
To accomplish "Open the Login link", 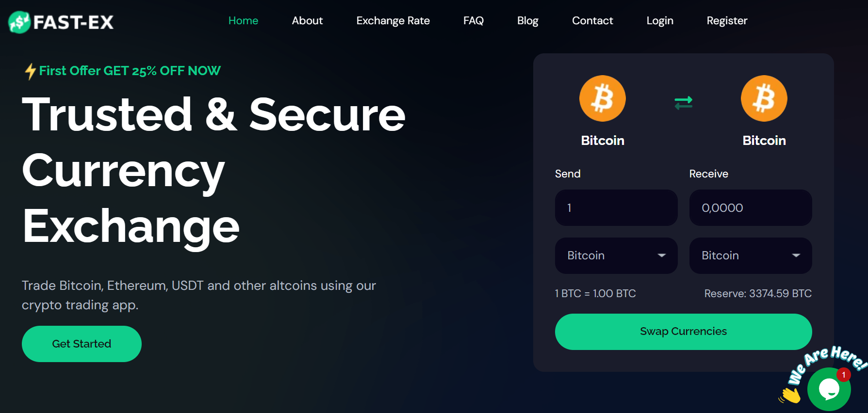I will (x=660, y=21).
